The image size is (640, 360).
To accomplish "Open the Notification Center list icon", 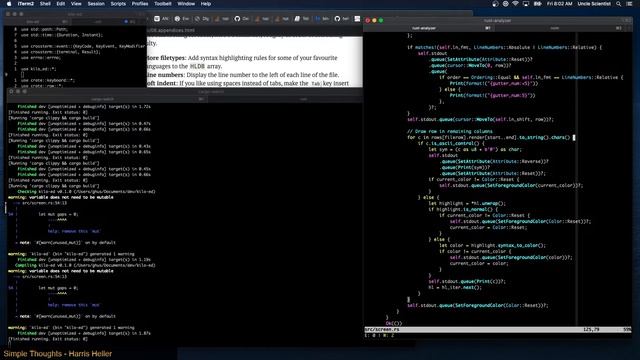I will 629,4.
